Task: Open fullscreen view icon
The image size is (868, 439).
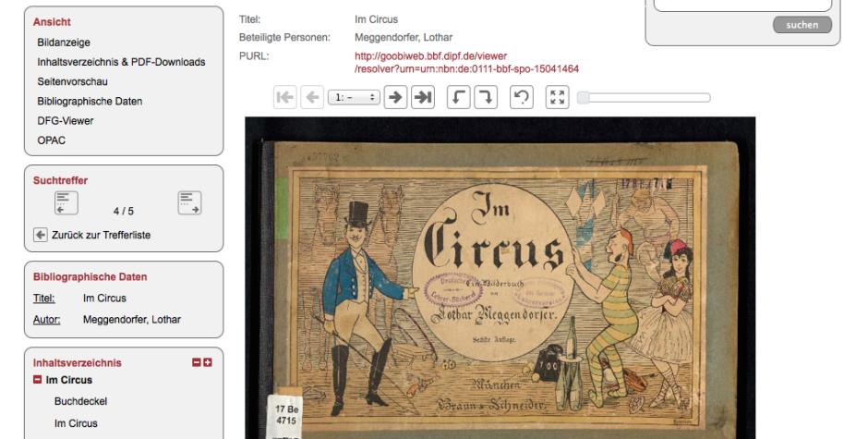Action: coord(558,98)
